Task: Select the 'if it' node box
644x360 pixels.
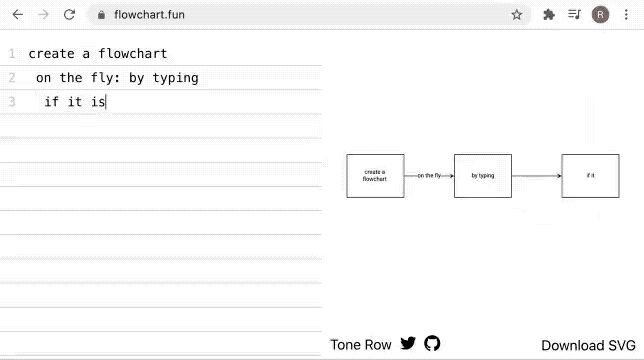Action: click(x=590, y=176)
